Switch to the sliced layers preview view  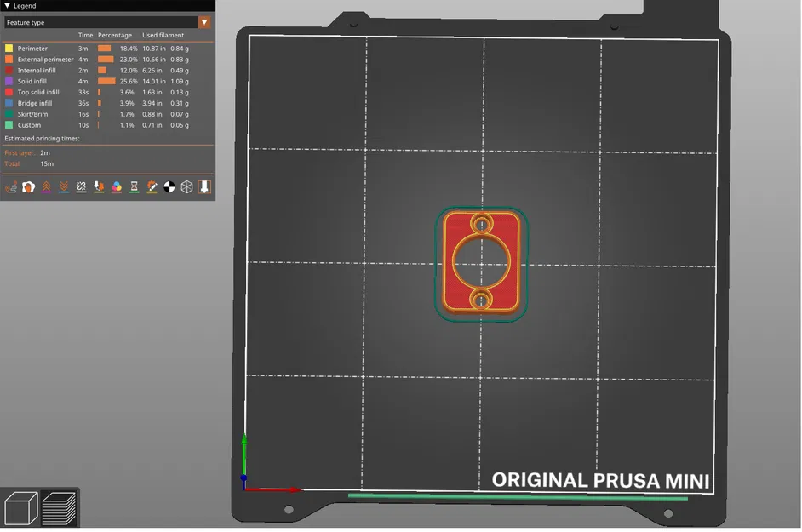59,508
